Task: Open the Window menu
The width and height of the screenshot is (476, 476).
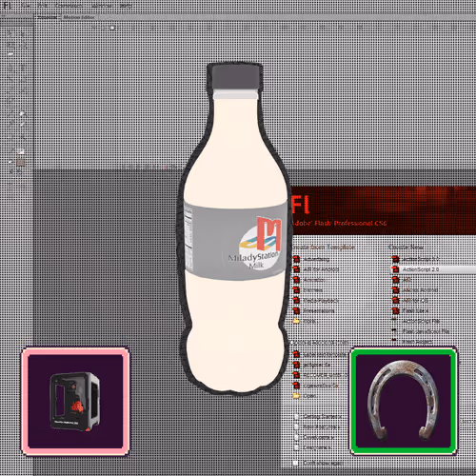Action: 102,6
